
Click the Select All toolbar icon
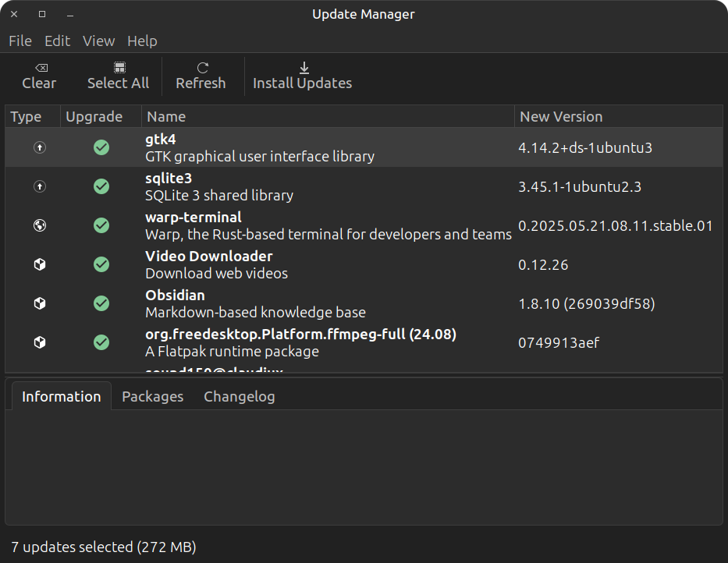click(x=119, y=68)
